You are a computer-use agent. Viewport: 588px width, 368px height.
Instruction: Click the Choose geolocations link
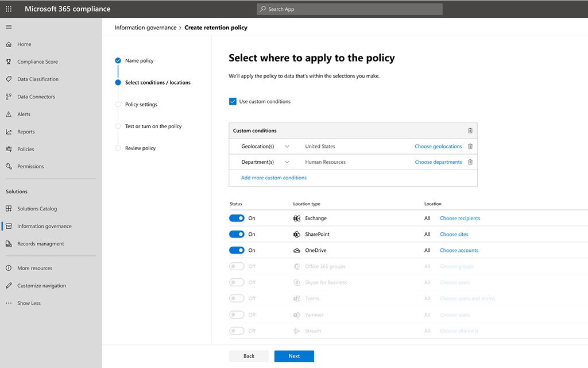click(x=438, y=147)
